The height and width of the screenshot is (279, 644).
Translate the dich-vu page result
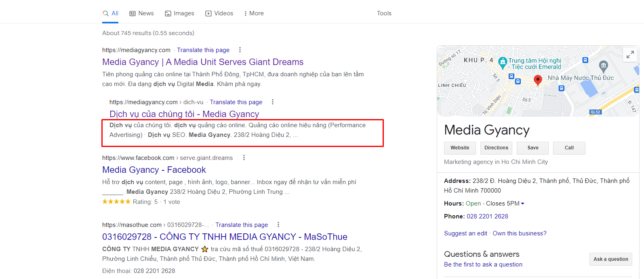coord(236,102)
